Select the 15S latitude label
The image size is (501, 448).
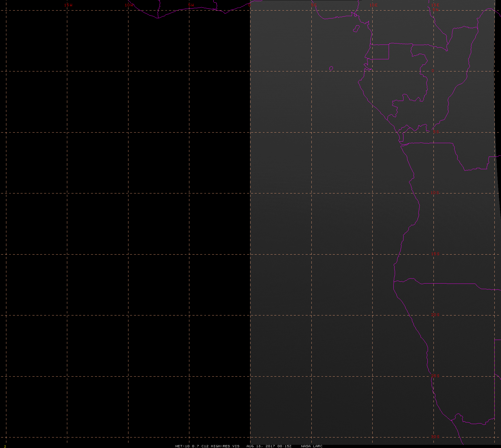(435, 254)
